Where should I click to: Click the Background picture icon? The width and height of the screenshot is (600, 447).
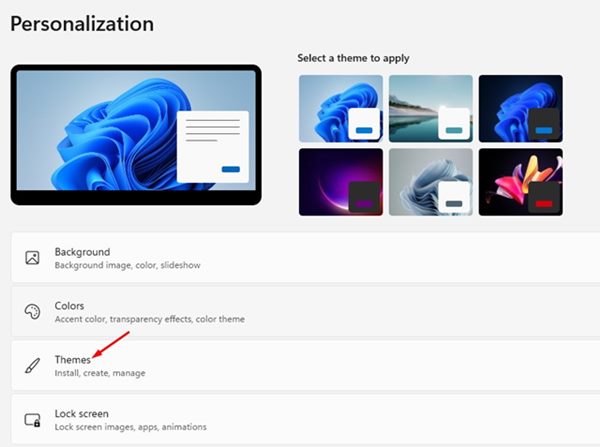click(32, 258)
